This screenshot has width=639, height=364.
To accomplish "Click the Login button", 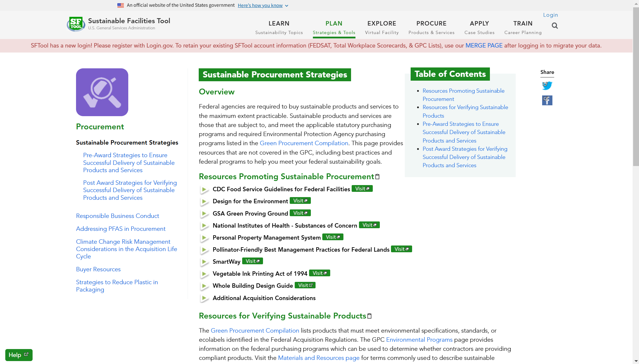I will pos(550,14).
